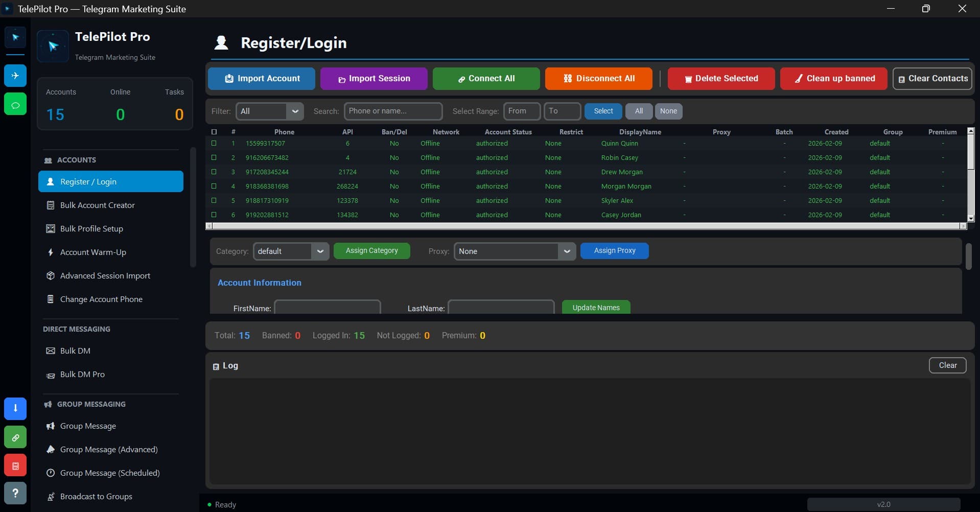Focus the Phone or name search field
Screen dimensions: 980x512
393,111
